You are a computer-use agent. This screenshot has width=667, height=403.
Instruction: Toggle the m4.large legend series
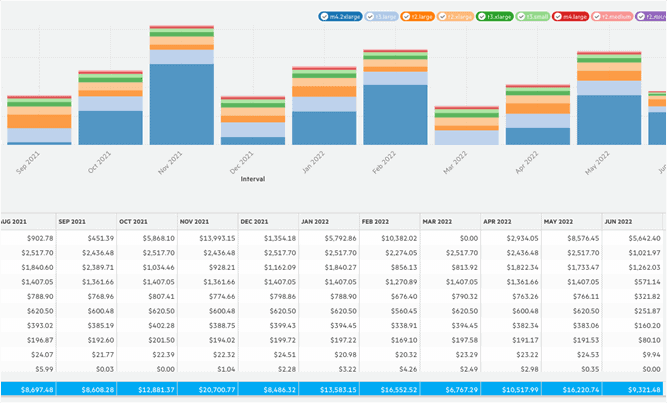570,17
